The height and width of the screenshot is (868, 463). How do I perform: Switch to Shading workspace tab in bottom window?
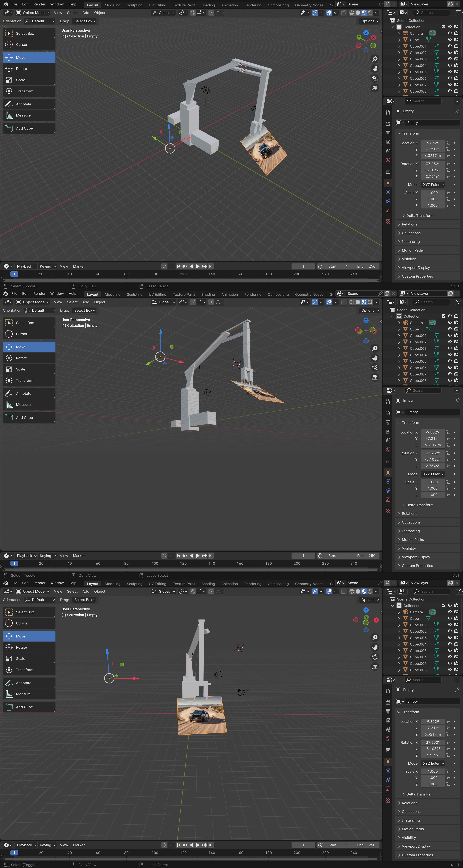tap(208, 584)
